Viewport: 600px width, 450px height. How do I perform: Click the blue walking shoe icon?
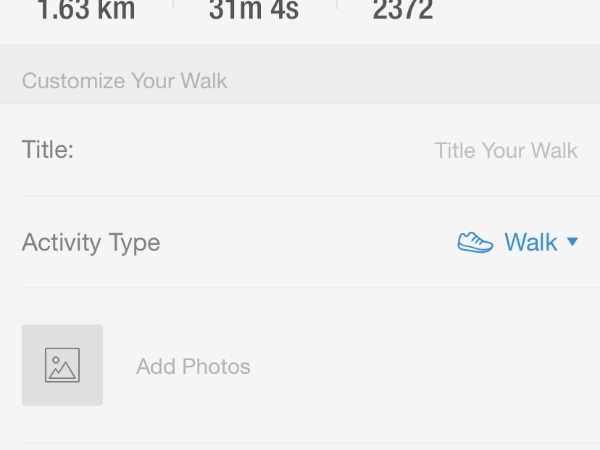point(475,242)
